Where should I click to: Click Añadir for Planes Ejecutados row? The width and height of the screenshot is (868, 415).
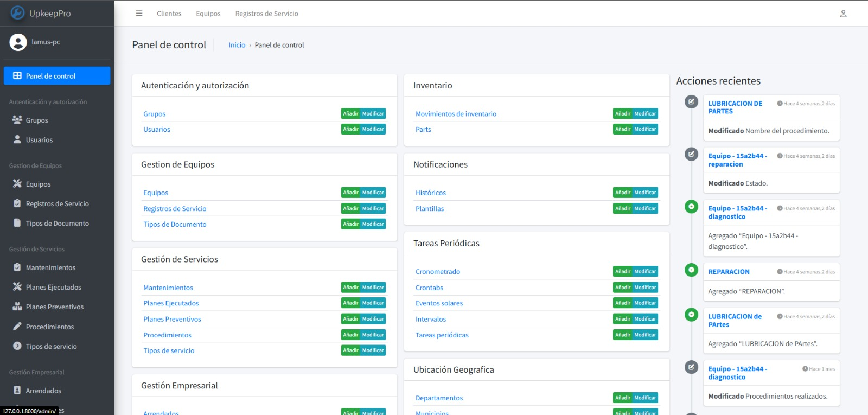click(350, 303)
